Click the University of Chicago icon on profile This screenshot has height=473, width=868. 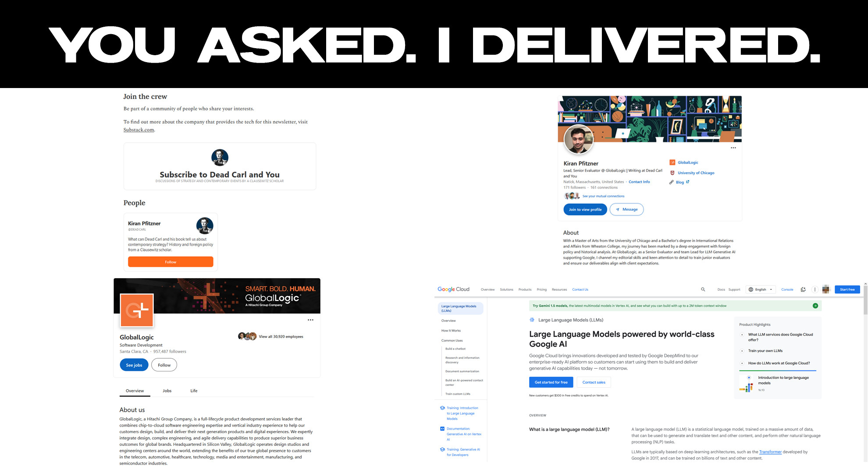point(672,173)
